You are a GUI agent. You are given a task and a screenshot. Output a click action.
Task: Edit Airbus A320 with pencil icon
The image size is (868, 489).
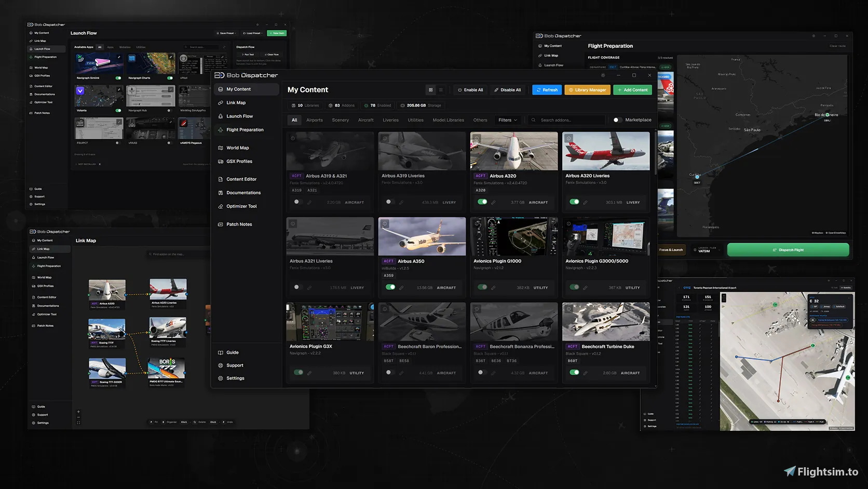493,202
